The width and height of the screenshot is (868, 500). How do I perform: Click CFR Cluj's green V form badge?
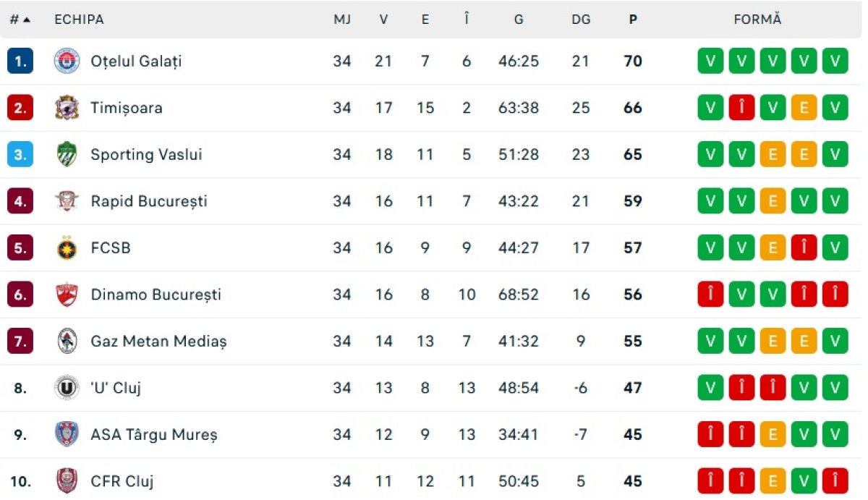(804, 481)
